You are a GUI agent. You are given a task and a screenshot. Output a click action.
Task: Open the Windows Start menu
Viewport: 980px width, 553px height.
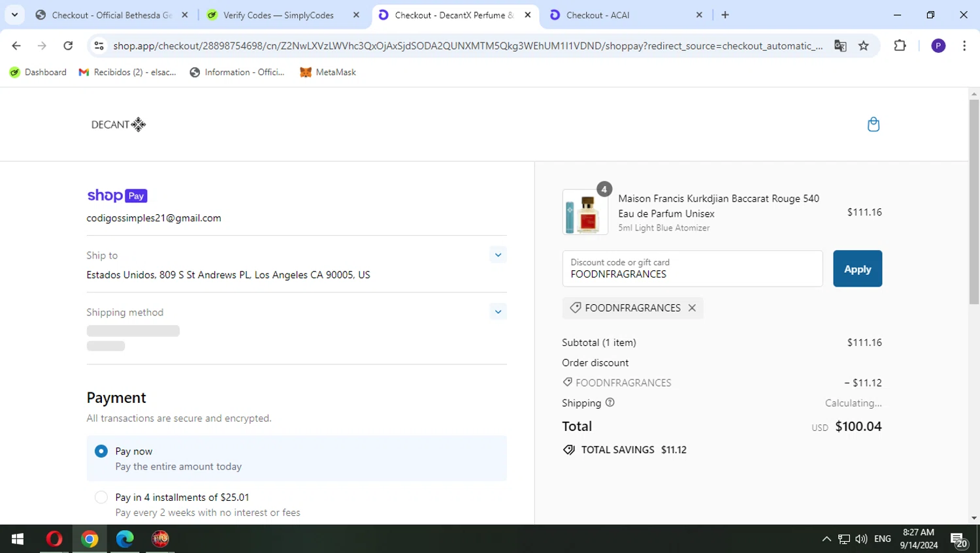coord(18,539)
